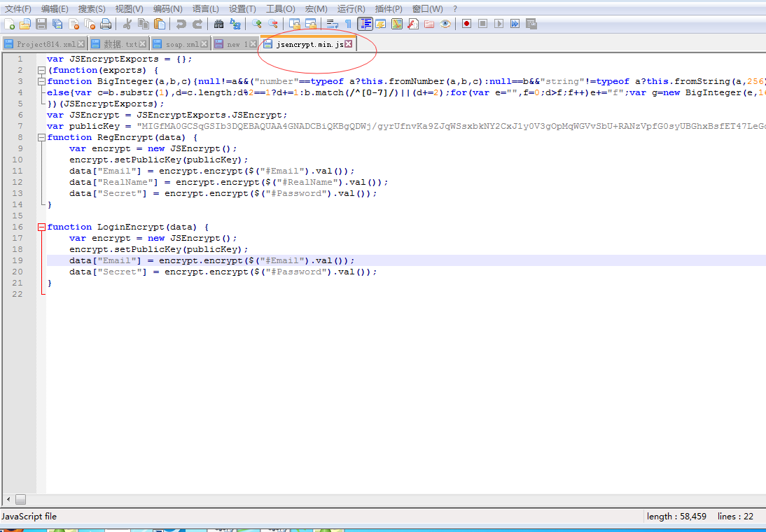Open the function list panel
This screenshot has width=766, height=532.
point(413,23)
